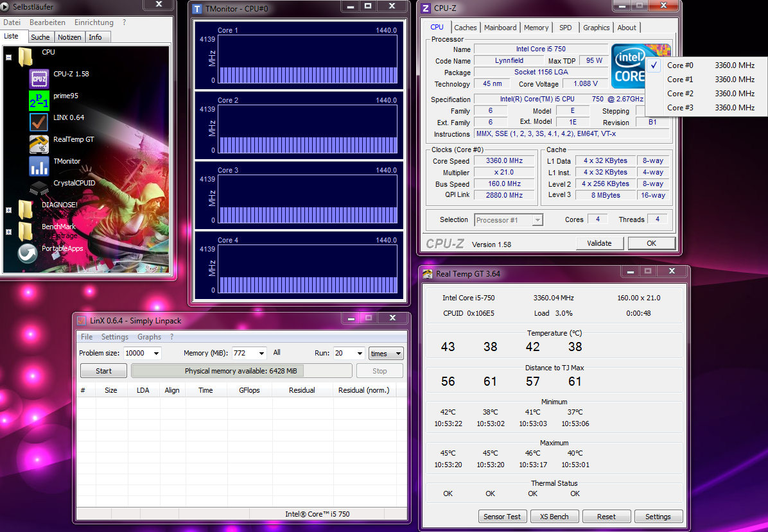768x532 pixels.
Task: Switch to the Suche tab
Action: pyautogui.click(x=40, y=37)
